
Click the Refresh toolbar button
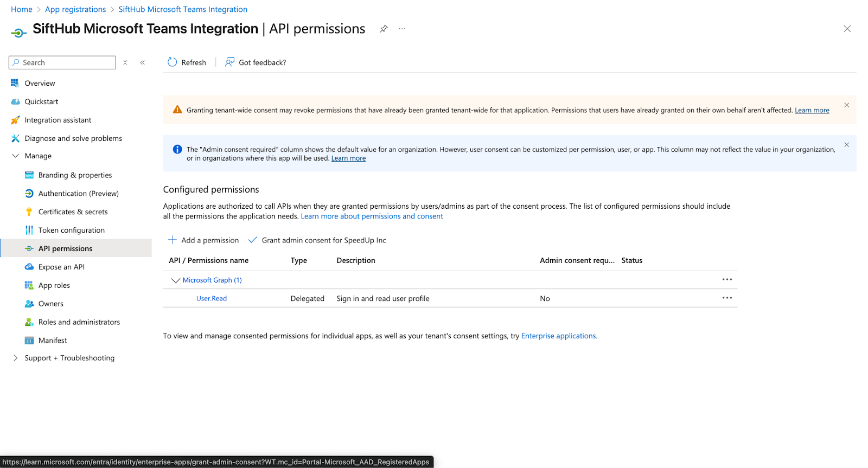tap(187, 62)
